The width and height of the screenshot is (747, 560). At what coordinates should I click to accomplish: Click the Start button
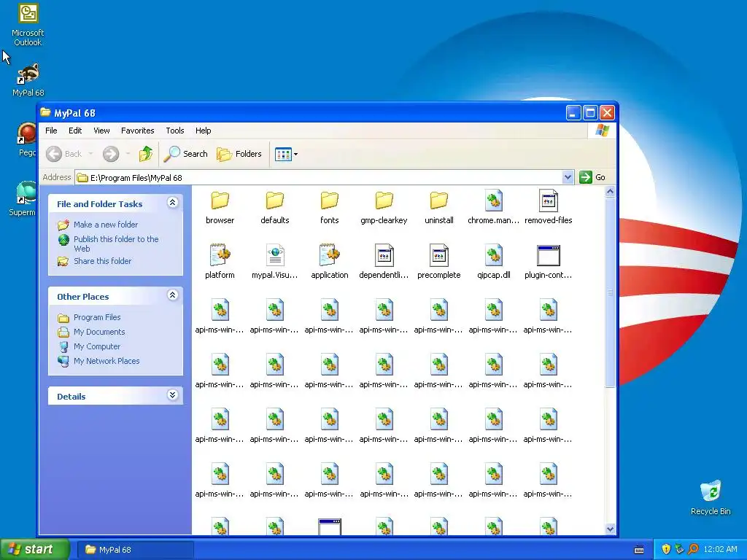[34, 550]
